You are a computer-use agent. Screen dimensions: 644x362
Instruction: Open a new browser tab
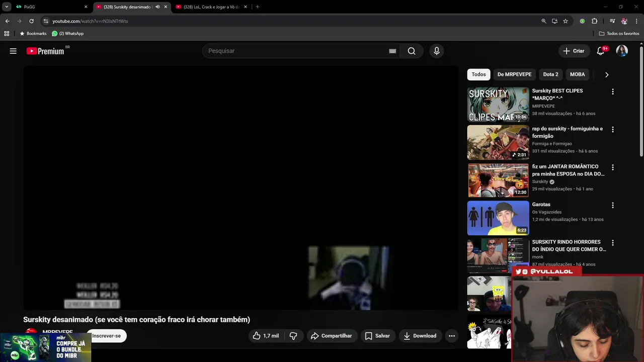point(258,7)
